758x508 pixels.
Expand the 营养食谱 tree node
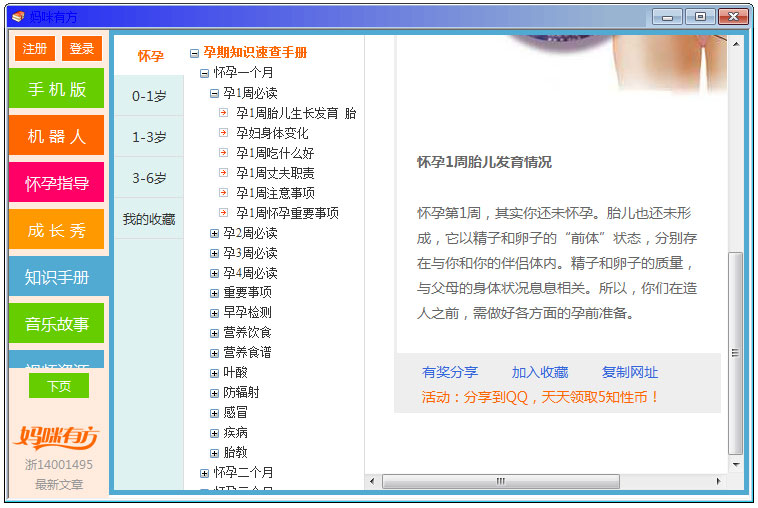214,352
